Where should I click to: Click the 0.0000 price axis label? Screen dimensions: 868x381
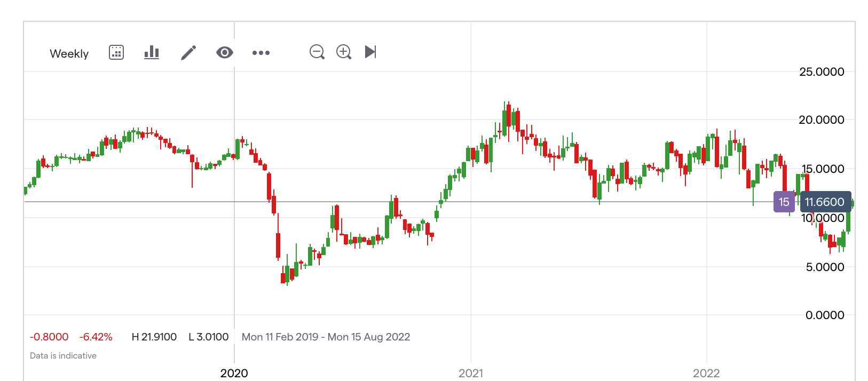[x=825, y=315]
